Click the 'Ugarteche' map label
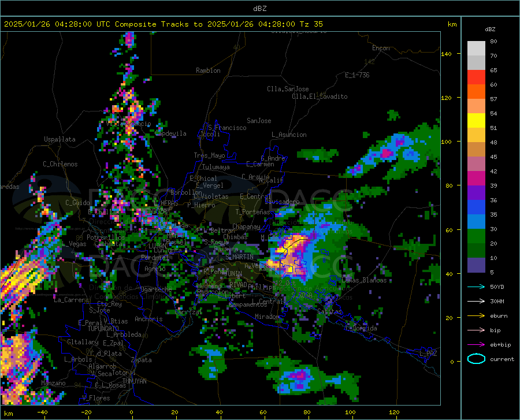 click(156, 289)
